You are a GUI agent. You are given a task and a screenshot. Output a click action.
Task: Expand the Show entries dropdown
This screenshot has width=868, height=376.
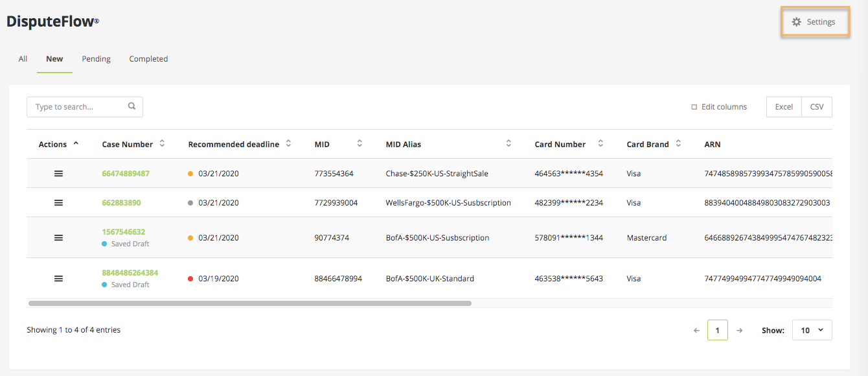click(812, 330)
